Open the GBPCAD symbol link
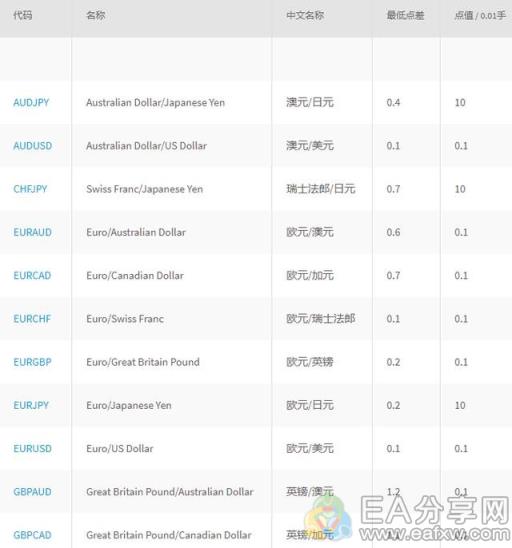 (x=33, y=535)
